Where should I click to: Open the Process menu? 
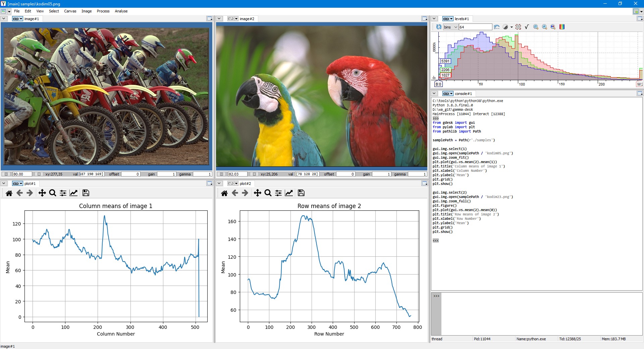[103, 11]
